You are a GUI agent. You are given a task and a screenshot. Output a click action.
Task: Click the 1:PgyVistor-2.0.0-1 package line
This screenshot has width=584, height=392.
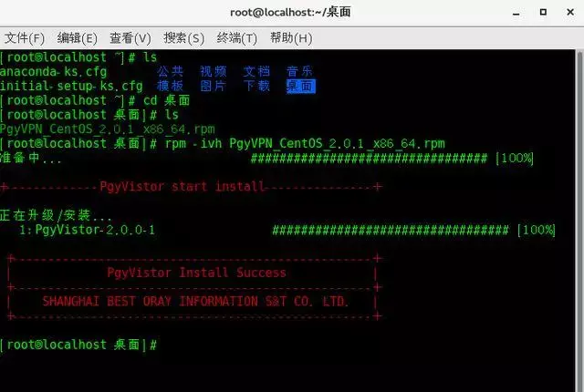(87, 230)
